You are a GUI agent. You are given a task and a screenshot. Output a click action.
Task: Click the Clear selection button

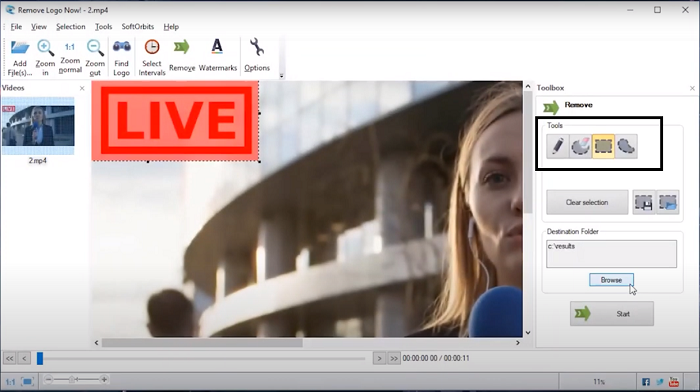coord(587,202)
